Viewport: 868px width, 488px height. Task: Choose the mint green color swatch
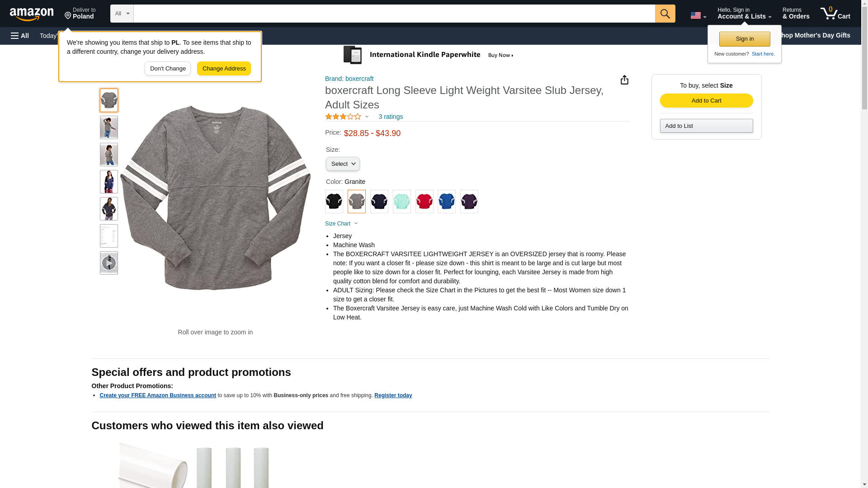click(401, 202)
